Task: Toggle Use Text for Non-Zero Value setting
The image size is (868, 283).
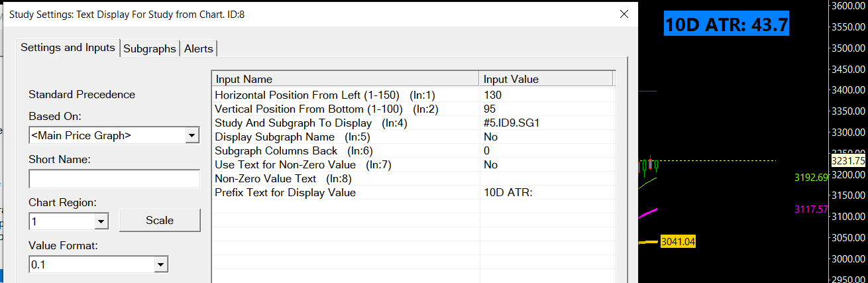Action: [x=547, y=164]
